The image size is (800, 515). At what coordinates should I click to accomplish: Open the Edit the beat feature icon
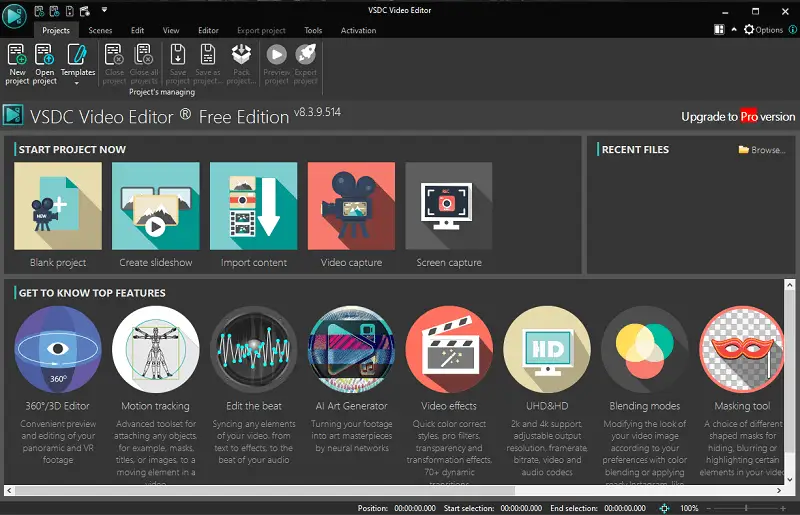click(x=254, y=349)
